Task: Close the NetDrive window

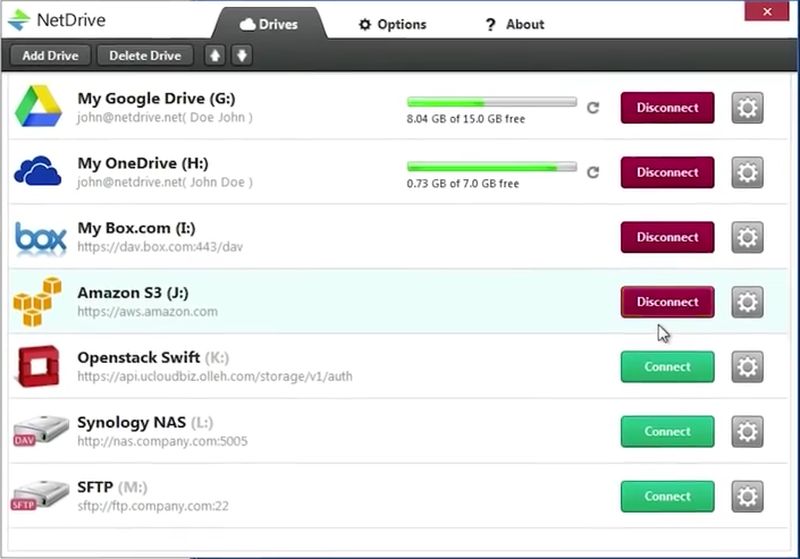Action: pos(767,11)
